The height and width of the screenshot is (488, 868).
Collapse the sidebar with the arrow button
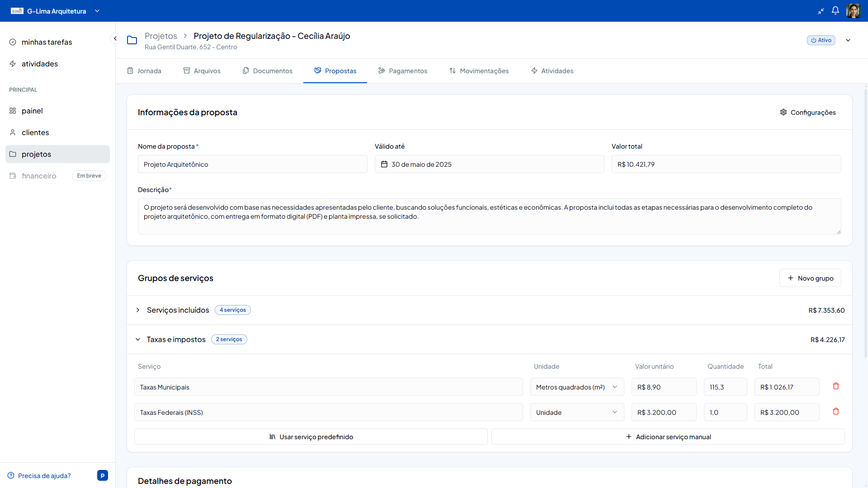click(115, 38)
